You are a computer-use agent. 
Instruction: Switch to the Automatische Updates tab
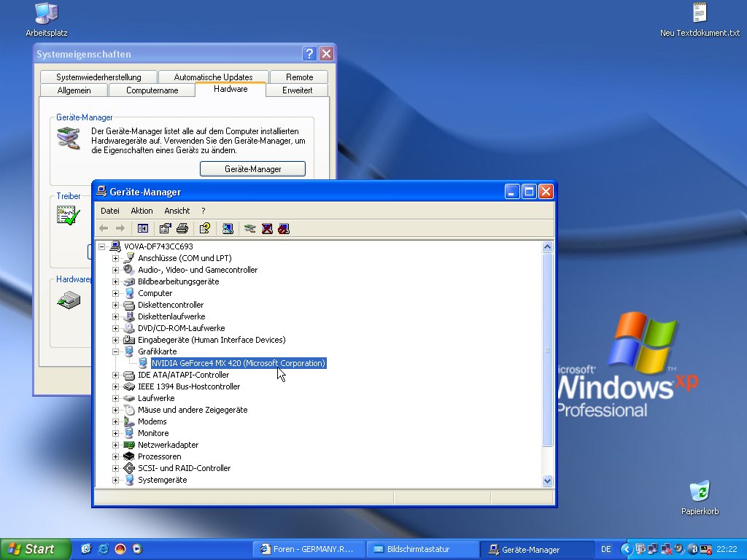(x=213, y=77)
